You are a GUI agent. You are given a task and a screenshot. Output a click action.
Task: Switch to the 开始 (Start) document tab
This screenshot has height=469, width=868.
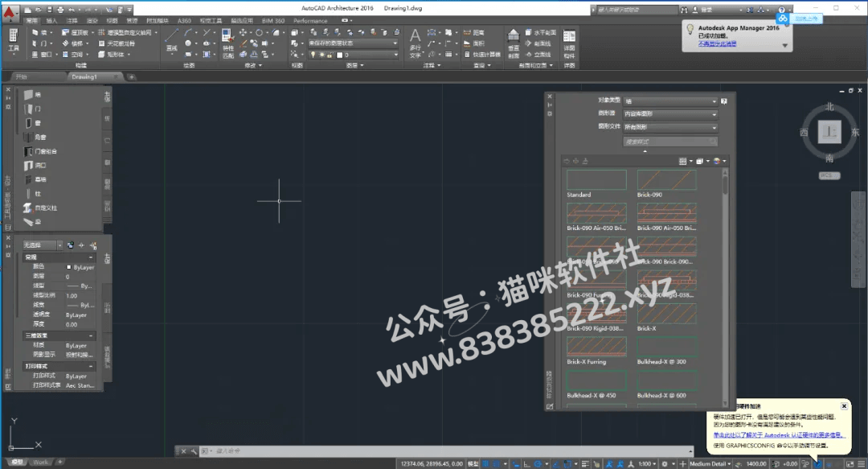[22, 77]
